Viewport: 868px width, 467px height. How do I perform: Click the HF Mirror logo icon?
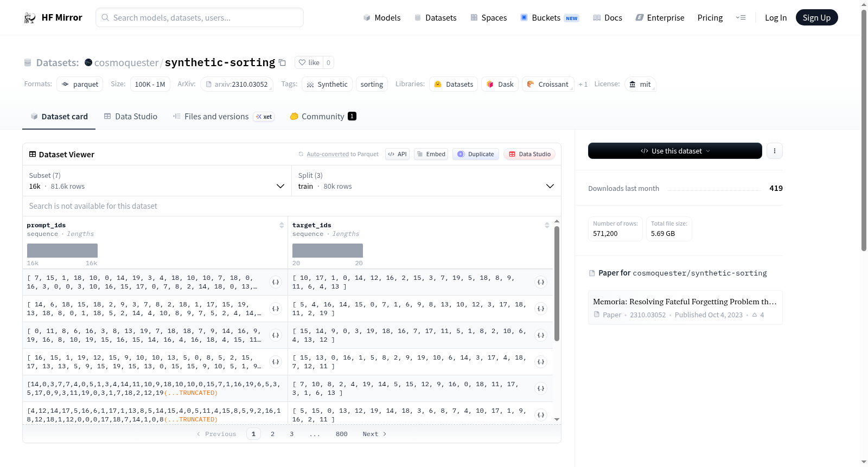click(30, 18)
